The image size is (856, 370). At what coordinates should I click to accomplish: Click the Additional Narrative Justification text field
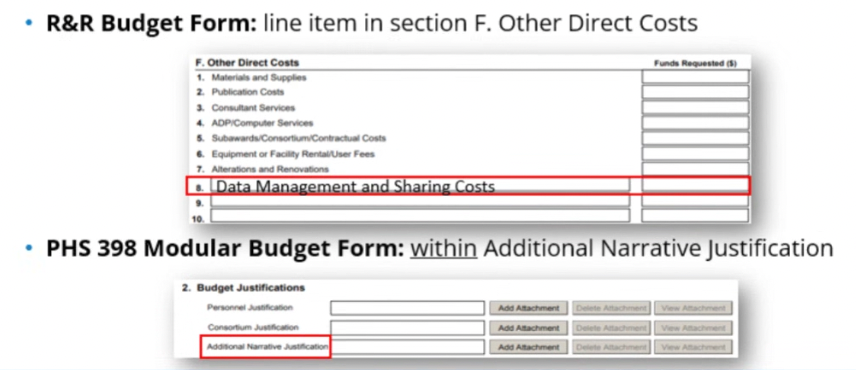[x=407, y=347]
